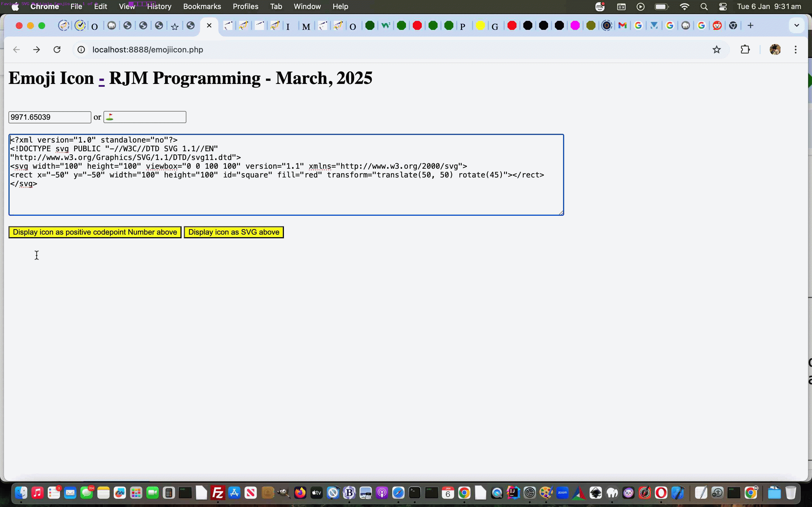Open the Chrome Extensions puzzle icon
This screenshot has height=507, width=812.
(745, 50)
